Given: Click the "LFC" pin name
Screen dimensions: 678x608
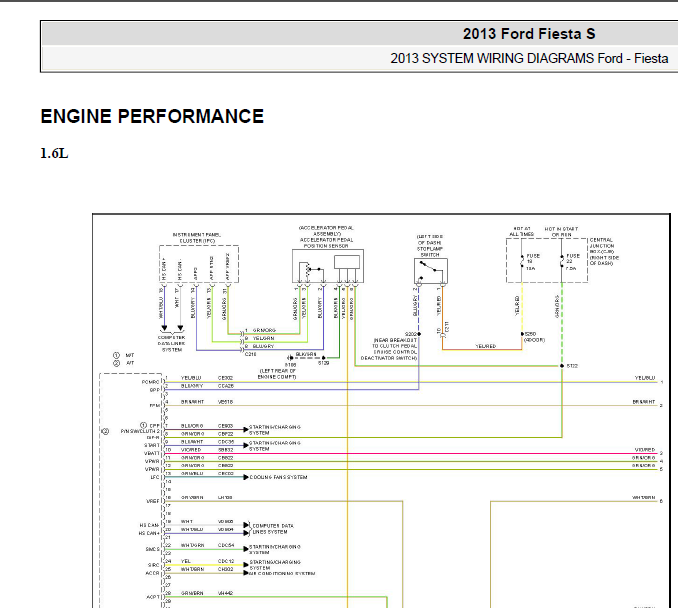Looking at the screenshot, I should pyautogui.click(x=155, y=477).
